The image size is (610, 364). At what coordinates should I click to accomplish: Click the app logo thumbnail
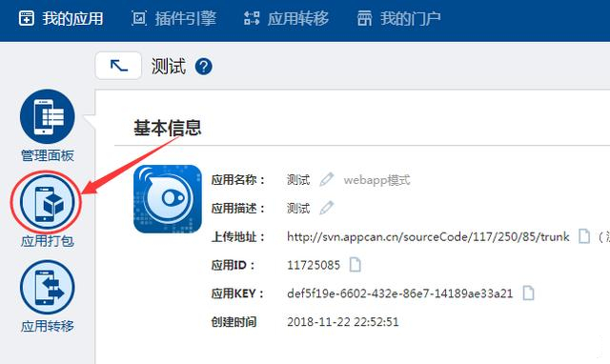[168, 199]
